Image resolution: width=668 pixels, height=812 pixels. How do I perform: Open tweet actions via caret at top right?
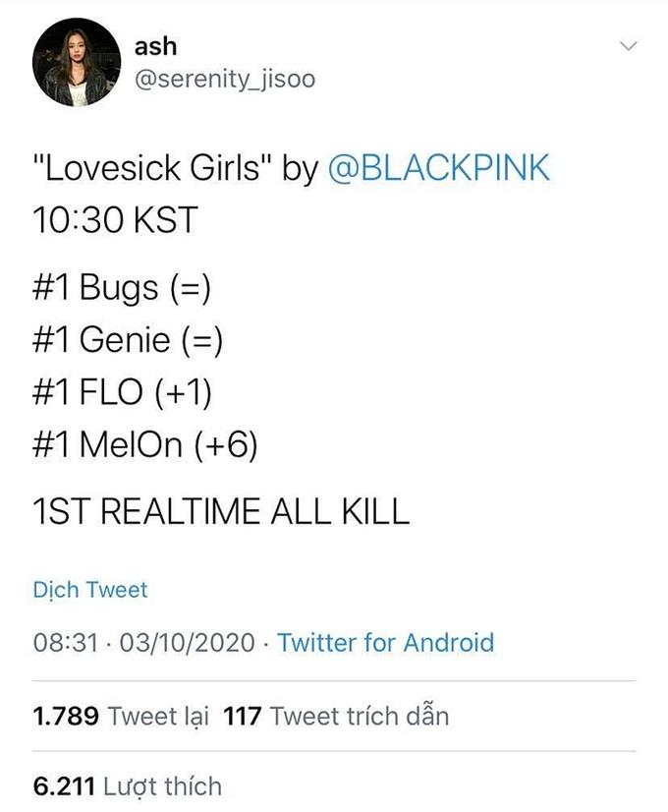[630, 43]
